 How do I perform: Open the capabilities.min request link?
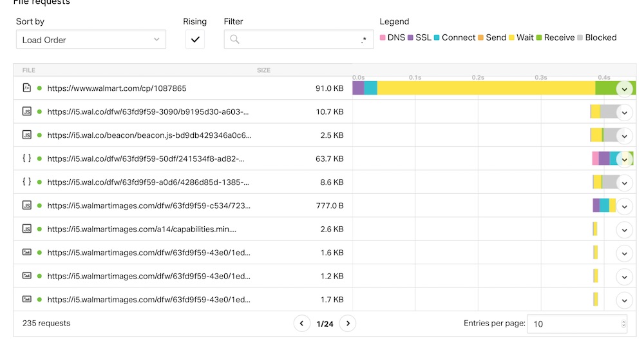click(142, 229)
